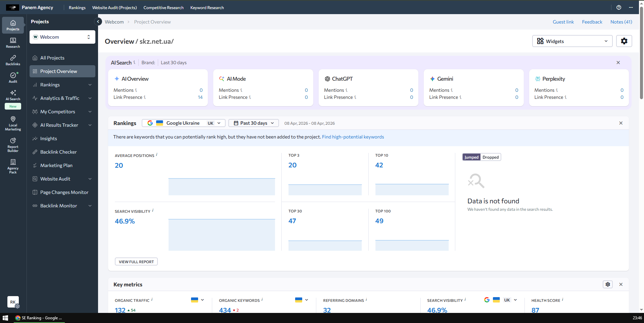Open Insights in sidebar
644x323 pixels.
pos(62,138)
